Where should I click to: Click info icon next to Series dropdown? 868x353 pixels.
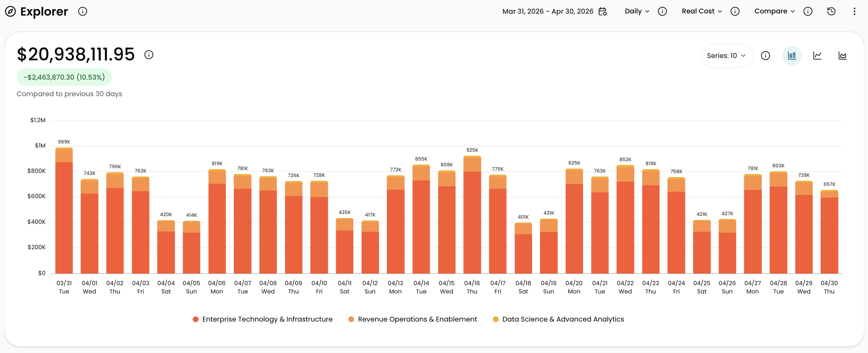pos(765,56)
